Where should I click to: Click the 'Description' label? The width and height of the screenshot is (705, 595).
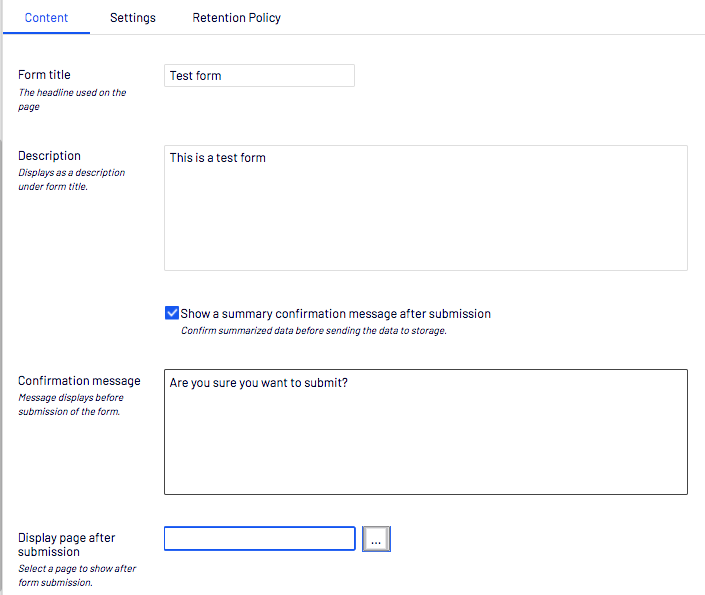point(49,156)
